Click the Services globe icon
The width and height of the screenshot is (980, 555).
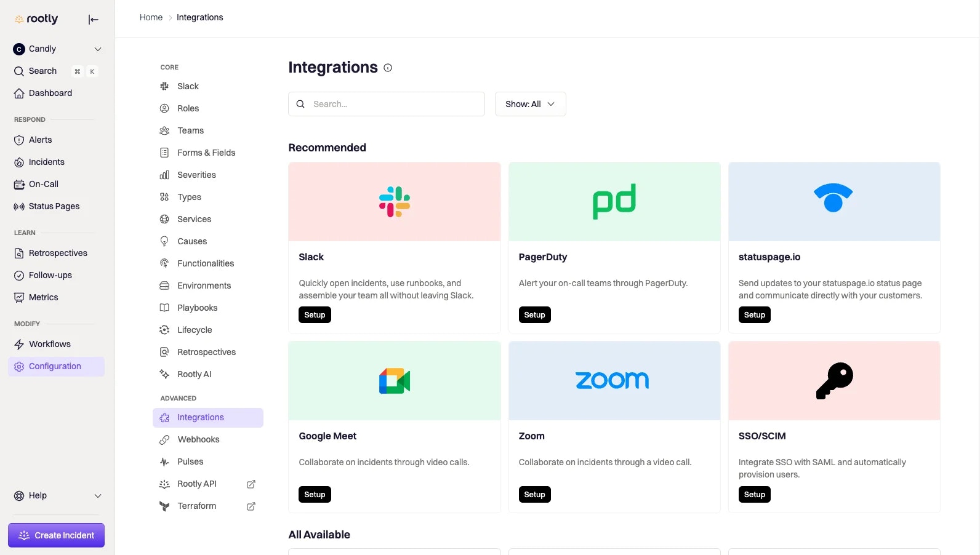point(164,220)
